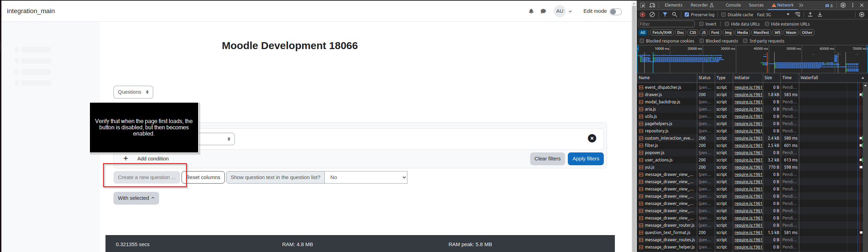Switch to the Elements tab
Screen dimensions: 868x252
coord(673,5)
